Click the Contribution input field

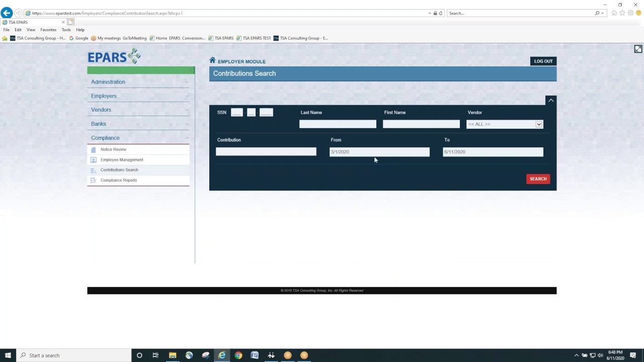coord(266,152)
